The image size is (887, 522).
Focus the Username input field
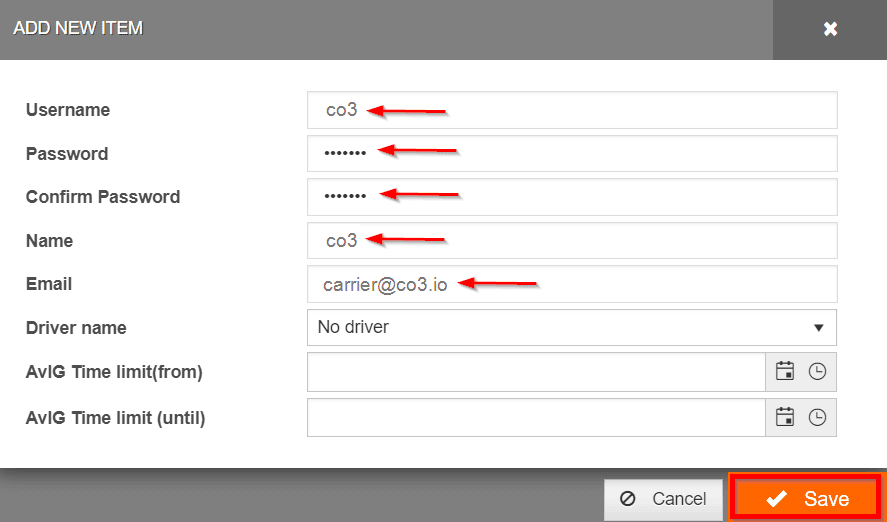click(572, 110)
